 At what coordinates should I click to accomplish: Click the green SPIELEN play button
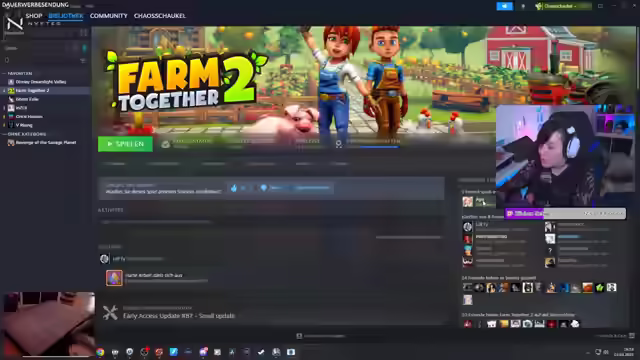(x=125, y=144)
